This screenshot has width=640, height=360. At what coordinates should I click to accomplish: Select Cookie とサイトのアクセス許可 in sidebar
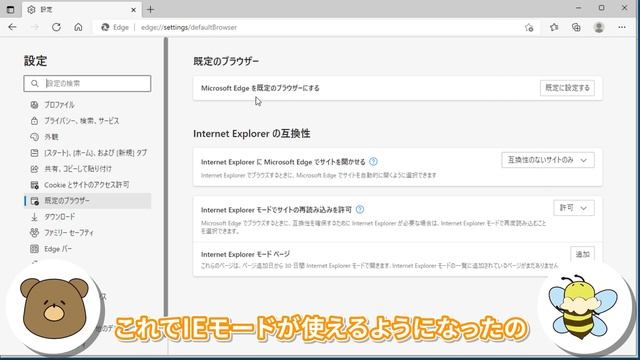click(87, 185)
